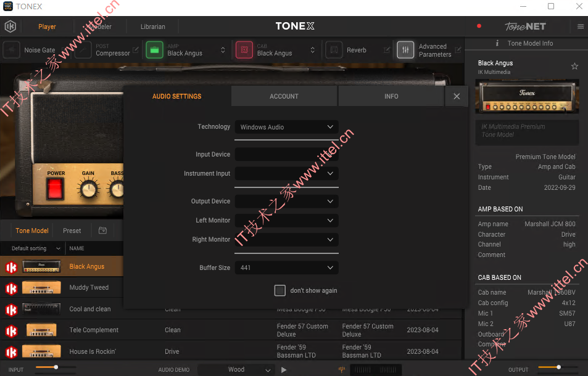
Task: Select the Tele Complement tone model
Action: (x=94, y=330)
